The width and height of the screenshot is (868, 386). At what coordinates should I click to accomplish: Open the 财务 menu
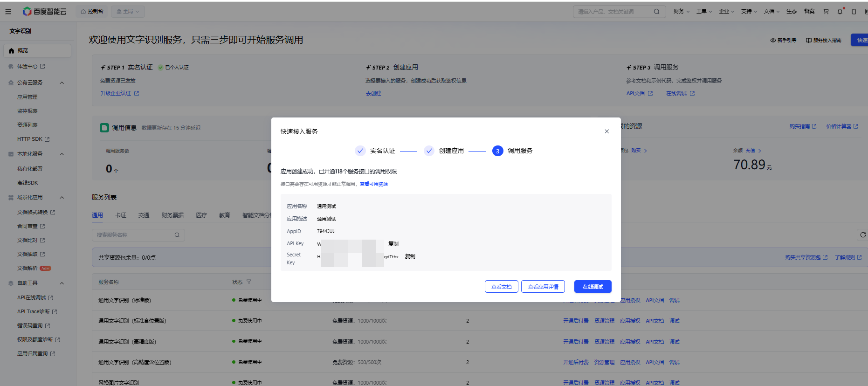(x=682, y=12)
